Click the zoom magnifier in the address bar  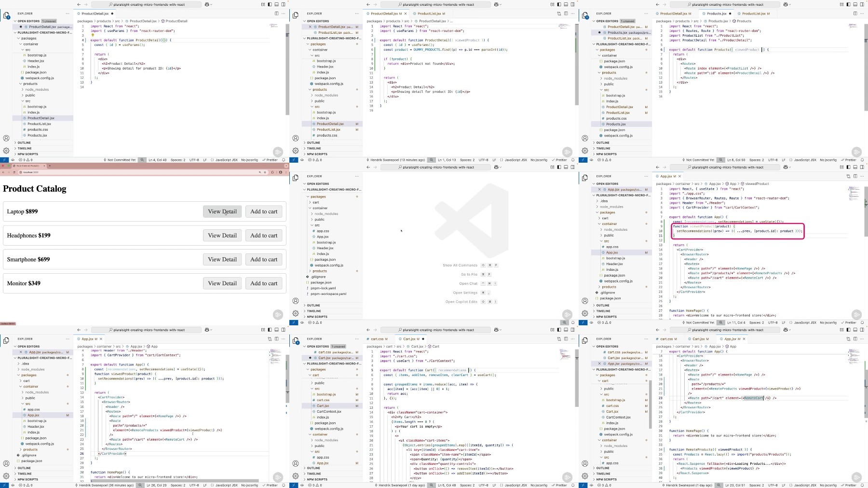(x=260, y=172)
